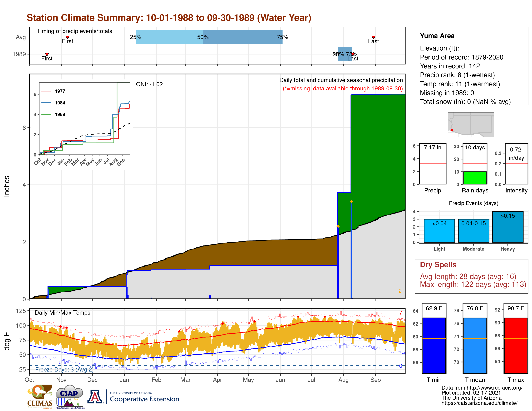
Task: Click the '7.17 in' precip value
Action: (x=433, y=147)
